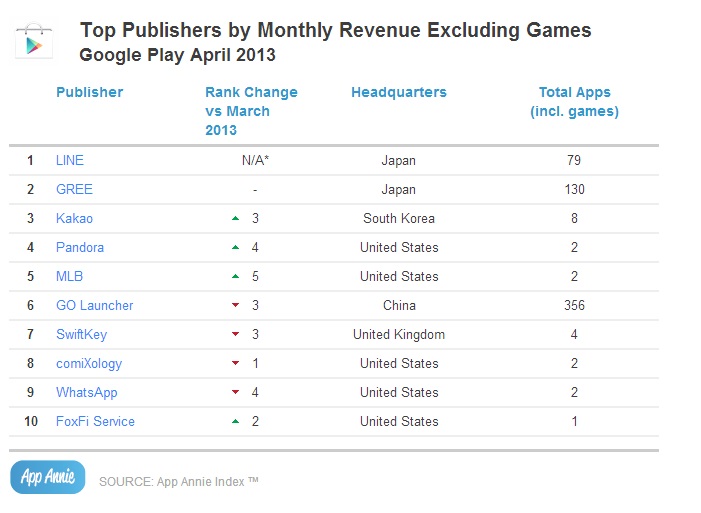Click the total apps value 130
The width and height of the screenshot is (701, 513).
point(574,189)
